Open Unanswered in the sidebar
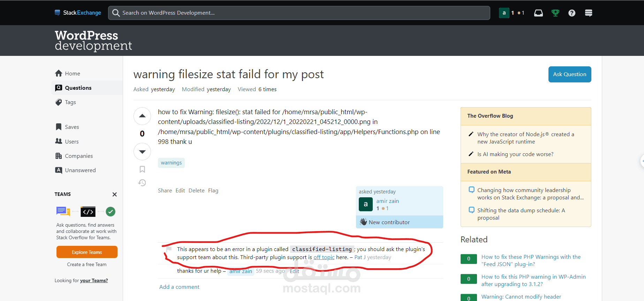This screenshot has height=301, width=644. pyautogui.click(x=75, y=170)
